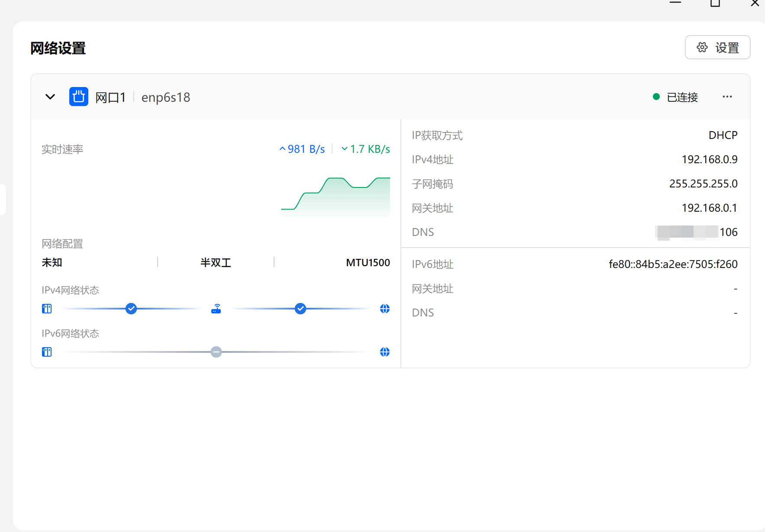Open the three-dot more options menu
The height and width of the screenshot is (532, 765).
[x=727, y=97]
